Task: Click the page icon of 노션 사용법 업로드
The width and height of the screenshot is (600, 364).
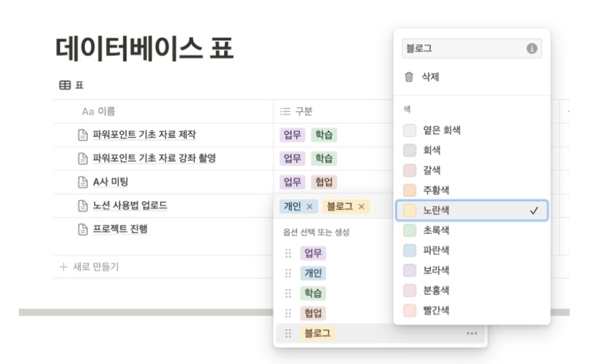Action: click(x=82, y=206)
